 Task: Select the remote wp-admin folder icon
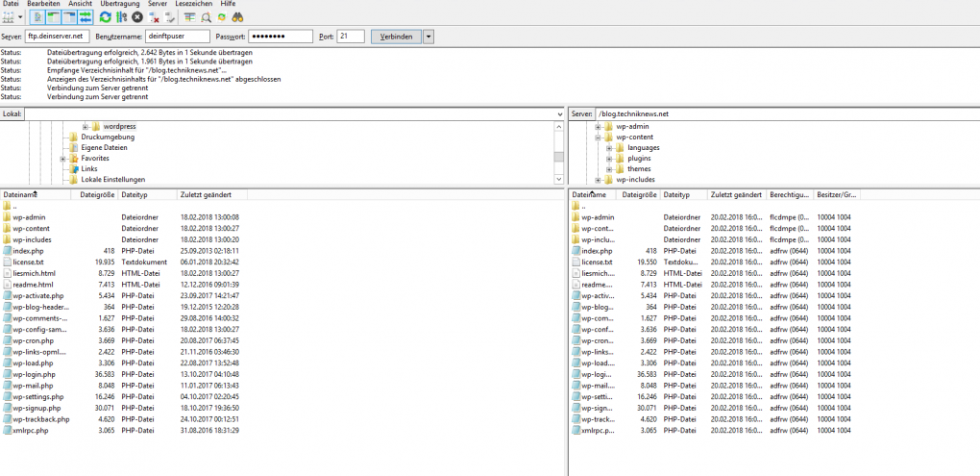[576, 217]
